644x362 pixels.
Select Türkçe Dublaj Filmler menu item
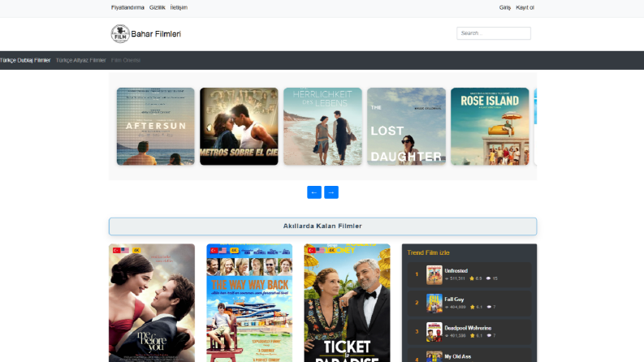(x=25, y=60)
